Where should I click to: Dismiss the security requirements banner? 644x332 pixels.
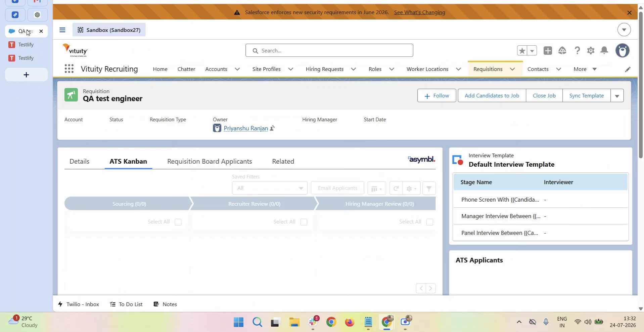click(x=629, y=13)
